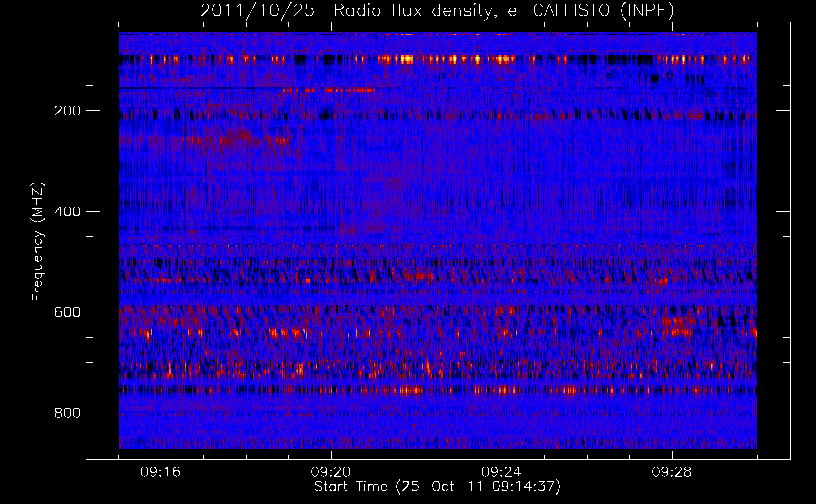
Task: Select the 800 frequency tick label
Action: click(x=67, y=413)
